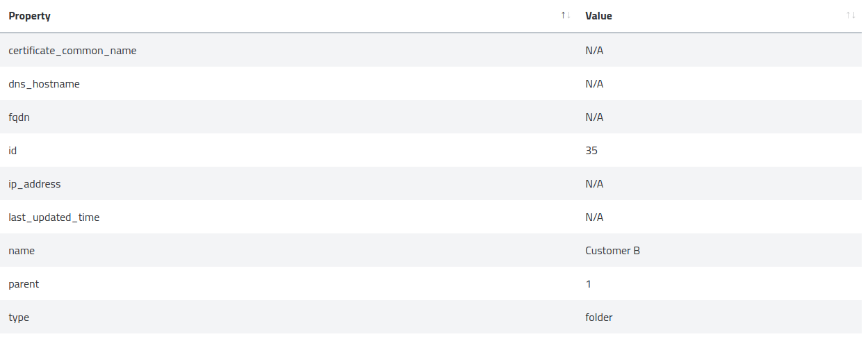Click the id value 35
The width and height of the screenshot is (868, 339).
pyautogui.click(x=591, y=150)
